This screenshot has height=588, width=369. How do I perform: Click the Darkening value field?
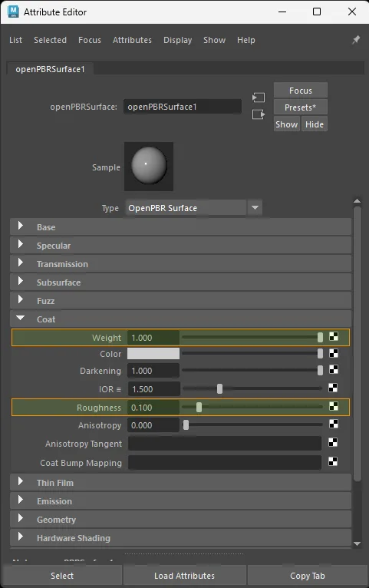[x=153, y=371]
